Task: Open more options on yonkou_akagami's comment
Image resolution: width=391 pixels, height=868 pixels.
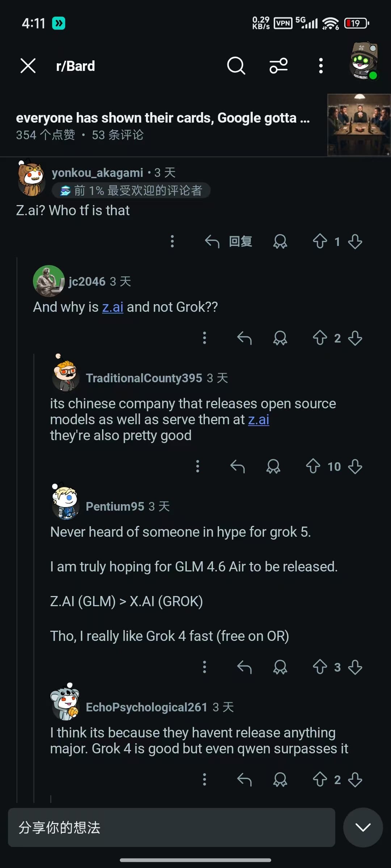Action: (172, 241)
